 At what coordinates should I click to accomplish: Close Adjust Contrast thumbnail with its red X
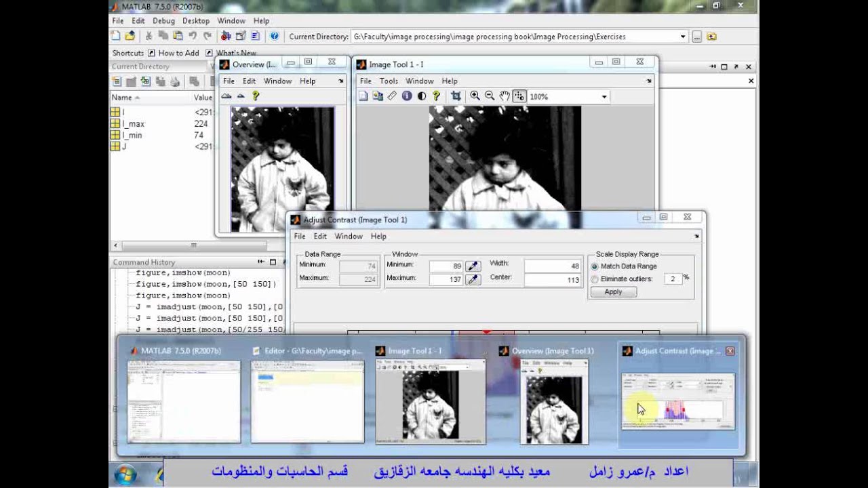730,351
